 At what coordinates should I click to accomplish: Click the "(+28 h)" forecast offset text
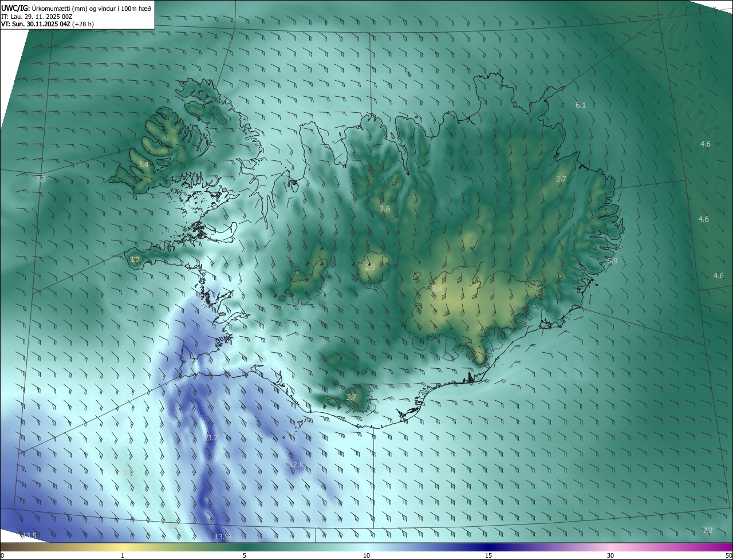pyautogui.click(x=84, y=24)
